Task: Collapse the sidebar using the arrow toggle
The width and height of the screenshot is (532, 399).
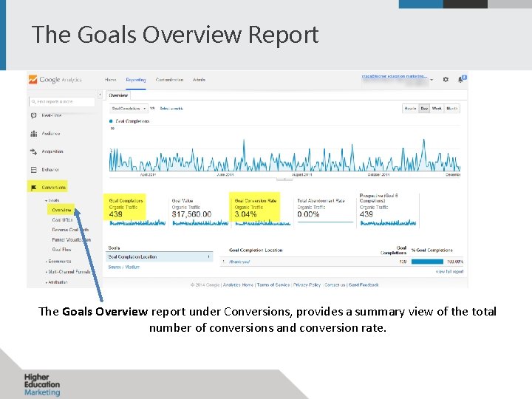Action: [100, 95]
